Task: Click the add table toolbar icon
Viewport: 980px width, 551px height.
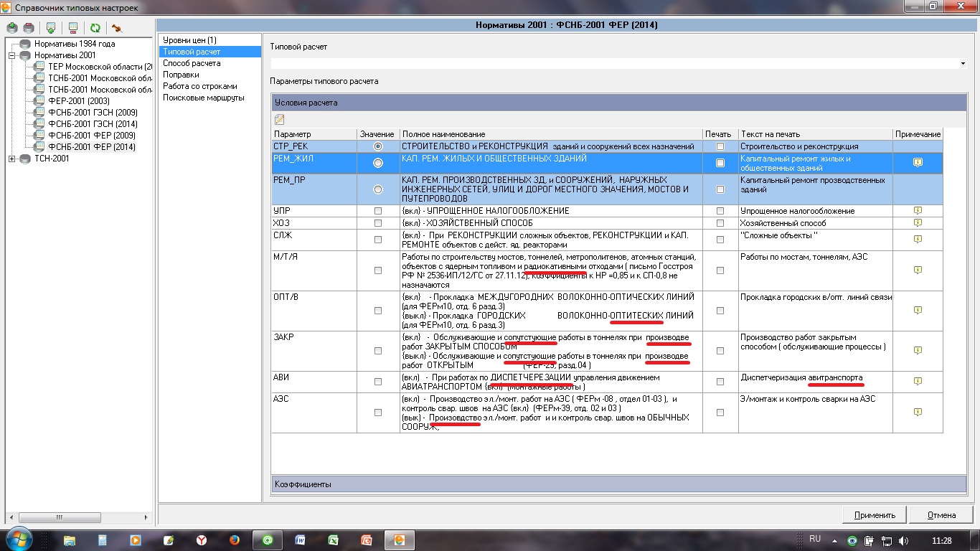Action: pos(51,28)
